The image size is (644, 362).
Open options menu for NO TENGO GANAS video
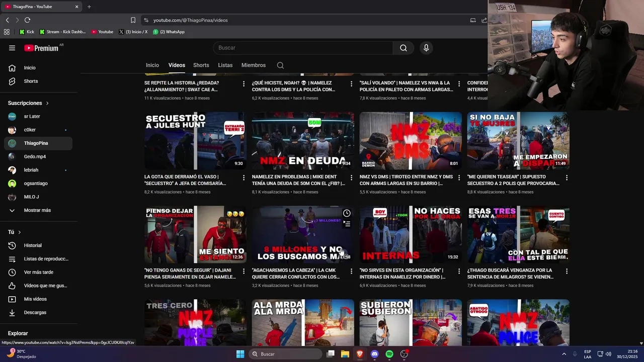244,271
